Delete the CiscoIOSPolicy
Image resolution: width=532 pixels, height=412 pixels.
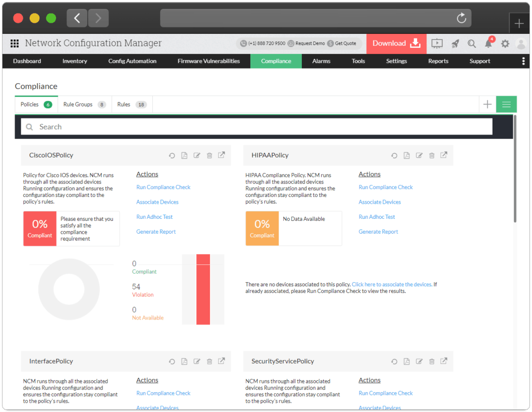click(x=209, y=155)
